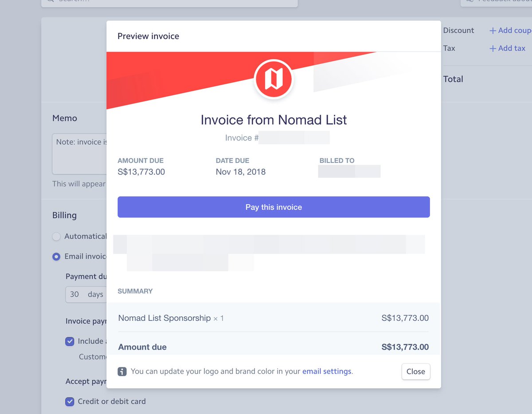Click the Add tax link
This screenshot has height=414, width=532.
pos(507,48)
